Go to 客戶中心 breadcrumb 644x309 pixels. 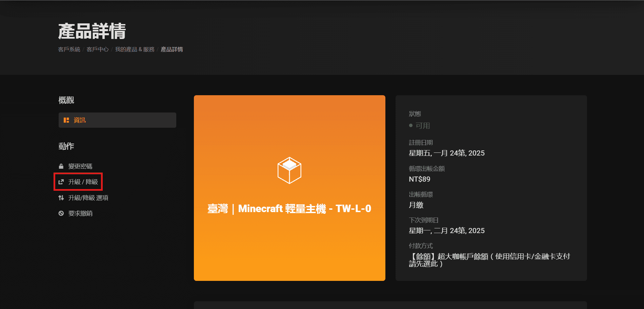point(98,49)
